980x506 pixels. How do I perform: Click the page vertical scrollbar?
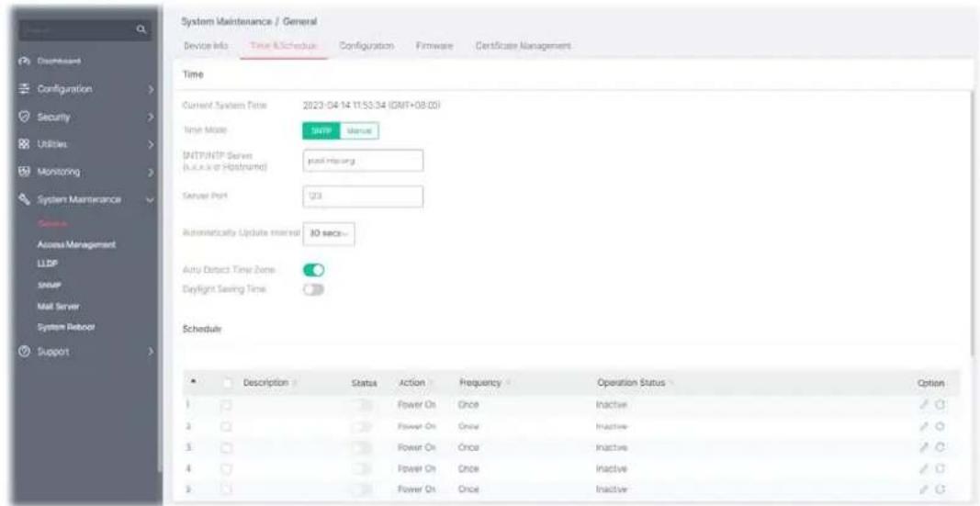tap(972, 225)
